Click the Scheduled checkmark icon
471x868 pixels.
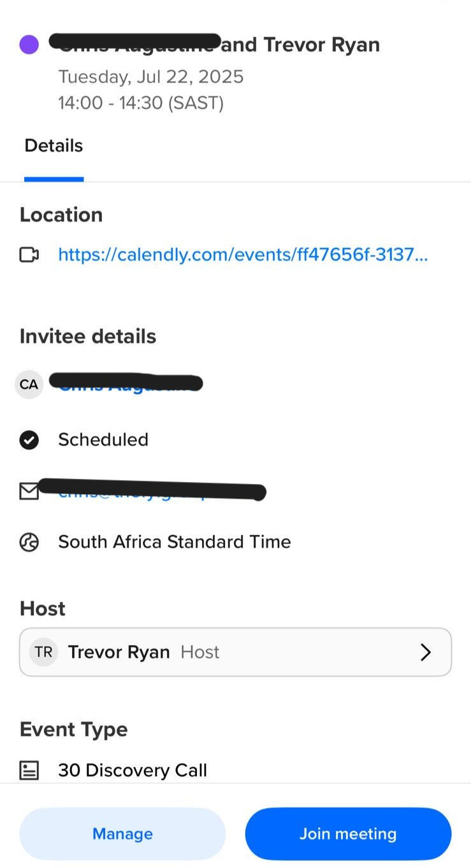(29, 440)
